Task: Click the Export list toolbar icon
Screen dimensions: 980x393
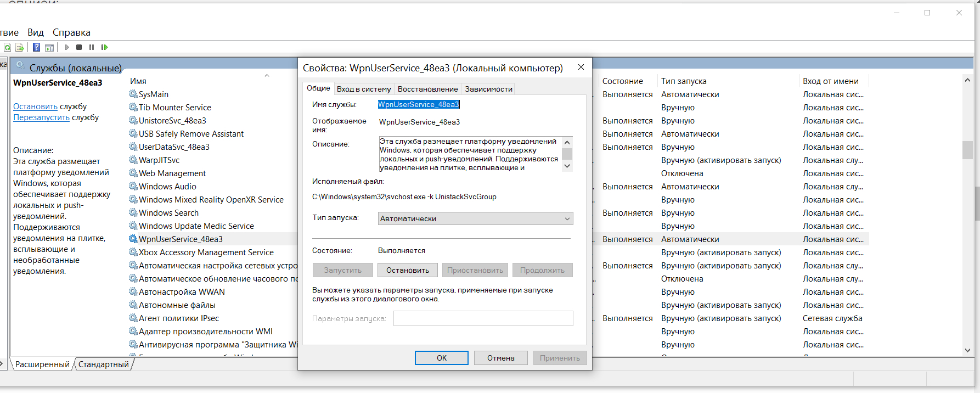Action: point(20,47)
